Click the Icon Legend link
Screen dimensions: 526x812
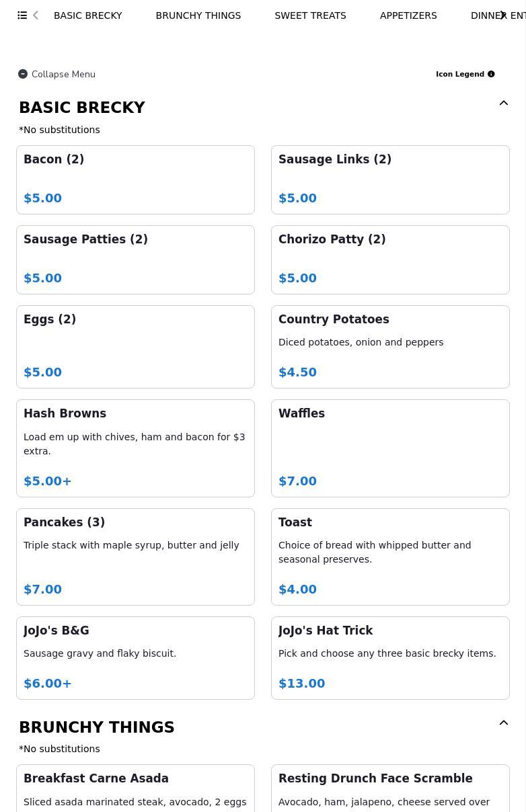pyautogui.click(x=459, y=74)
